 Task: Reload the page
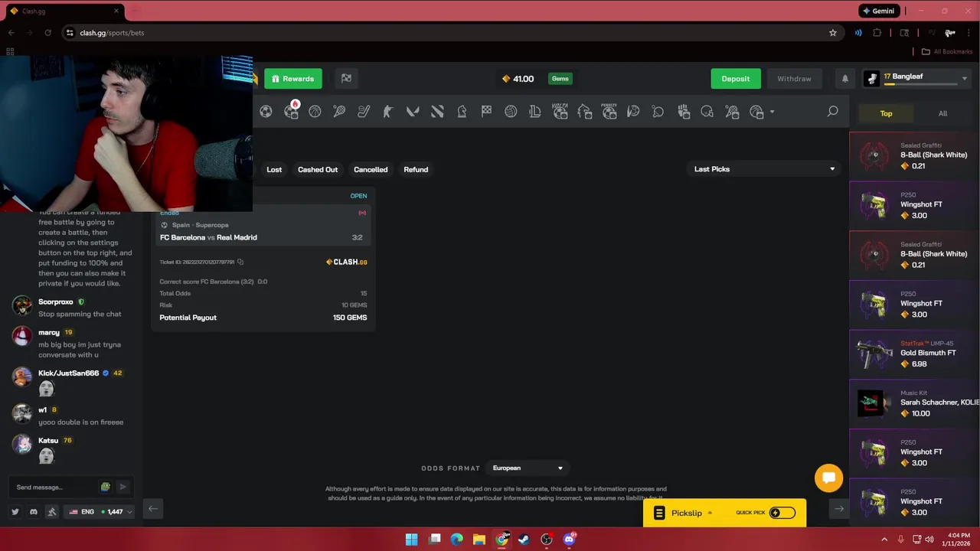point(47,33)
